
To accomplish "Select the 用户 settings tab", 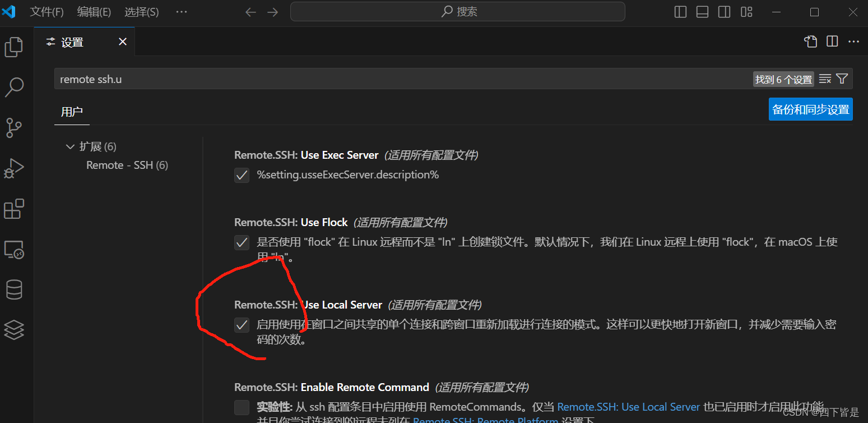I will [72, 112].
